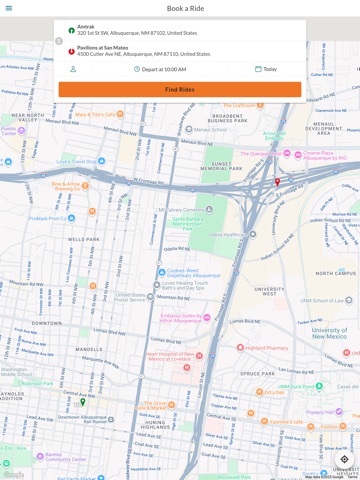This screenshot has height=480, width=360.
Task: Click the green origin pin icon beside Amtrak
Action: click(71, 30)
